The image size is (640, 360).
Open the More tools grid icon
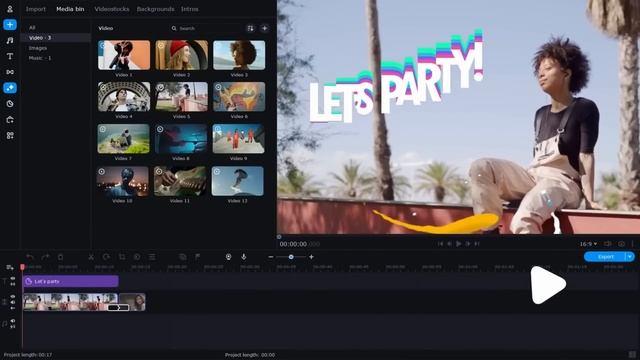pos(10,136)
